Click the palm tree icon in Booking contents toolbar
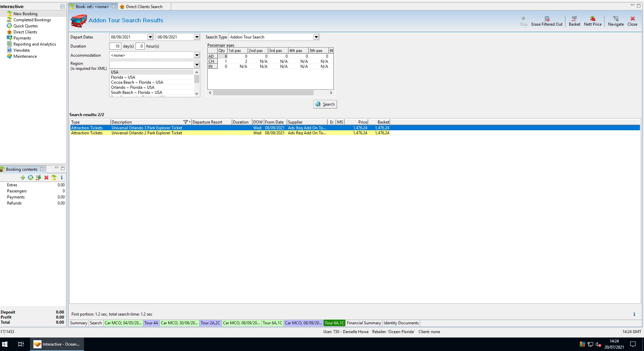The image size is (644, 351). [x=54, y=178]
